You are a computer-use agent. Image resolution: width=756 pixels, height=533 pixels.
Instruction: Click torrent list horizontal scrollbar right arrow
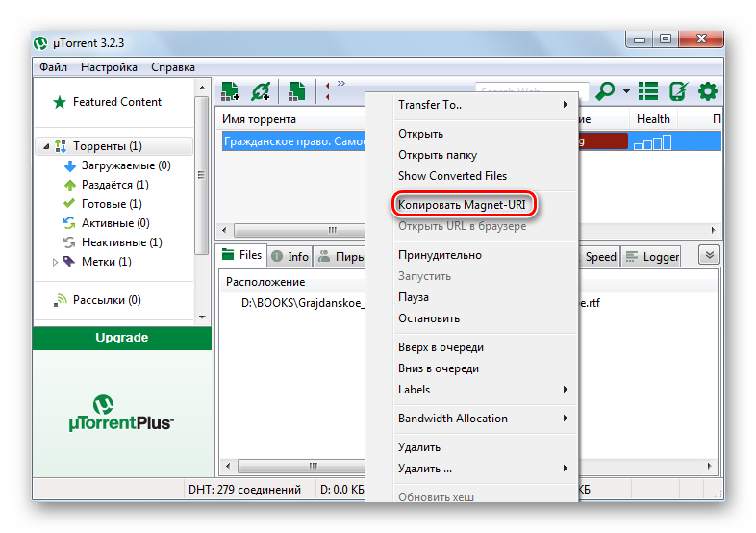coord(713,230)
